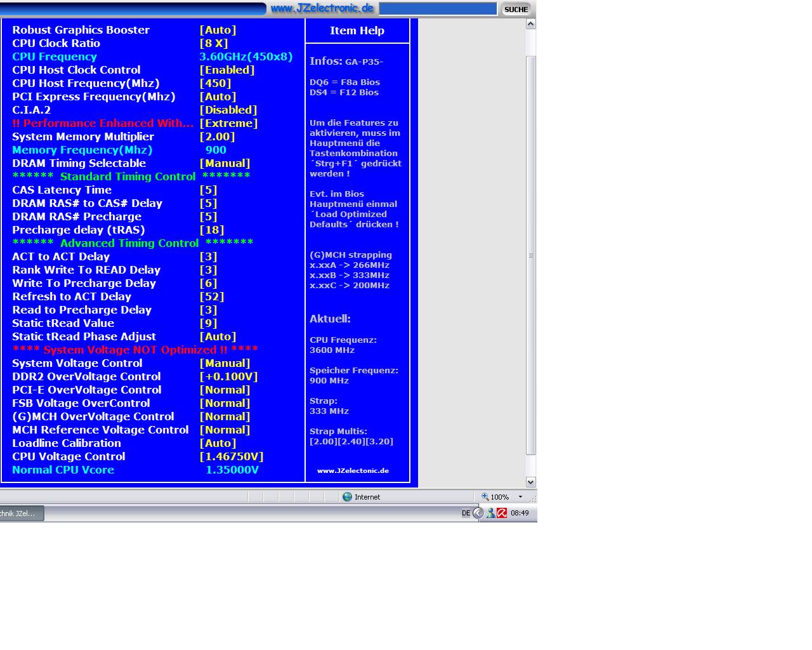Screen dimensions: 812x650
Task: Open the zoom level 100% dropdown arrow
Action: (521, 497)
